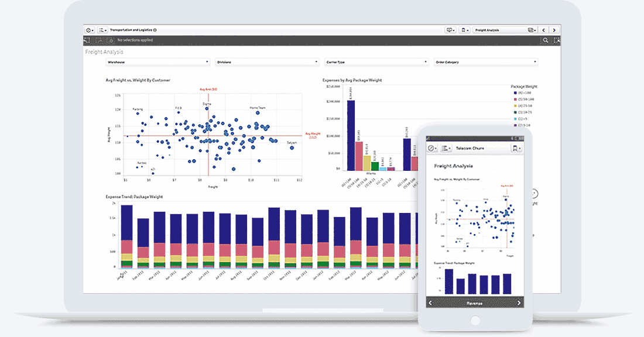Viewport: 644px width, 337px height.
Task: Click the insights bubble icon in the toolbar
Action: click(x=450, y=29)
